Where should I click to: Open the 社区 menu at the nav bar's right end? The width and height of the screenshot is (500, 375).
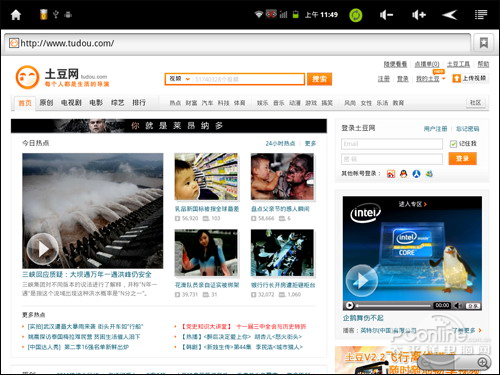[476, 103]
